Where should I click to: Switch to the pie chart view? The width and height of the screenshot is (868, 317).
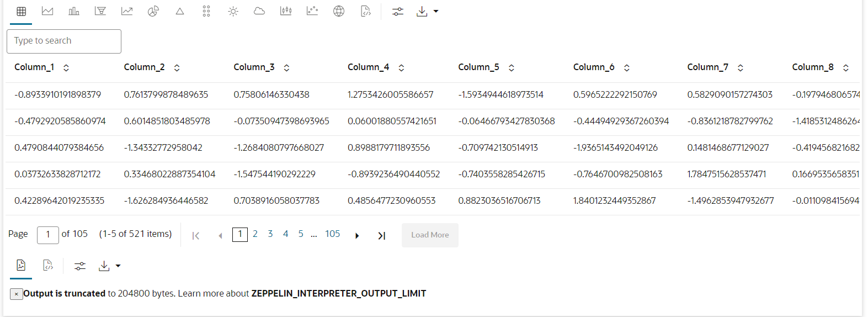(x=153, y=11)
